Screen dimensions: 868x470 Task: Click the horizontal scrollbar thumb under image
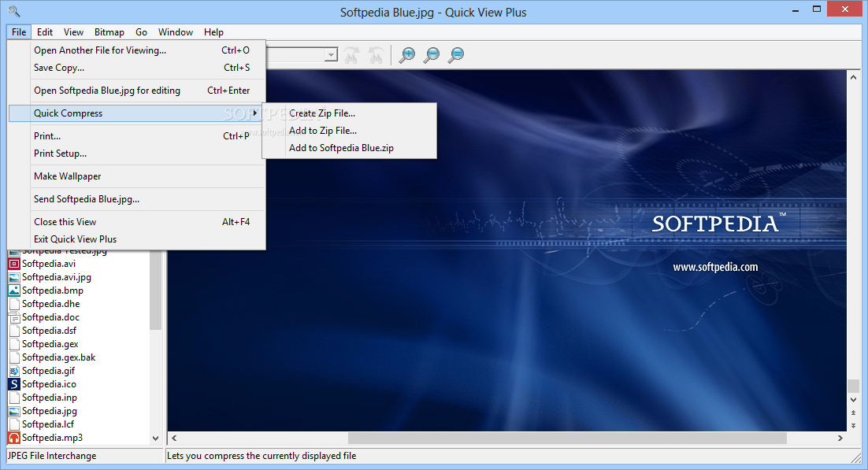click(x=567, y=438)
